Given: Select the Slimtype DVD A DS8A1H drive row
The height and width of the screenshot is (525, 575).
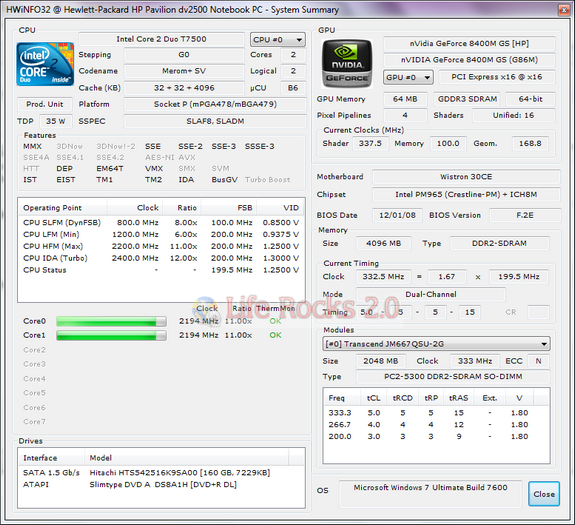Looking at the screenshot, I should coord(161,485).
